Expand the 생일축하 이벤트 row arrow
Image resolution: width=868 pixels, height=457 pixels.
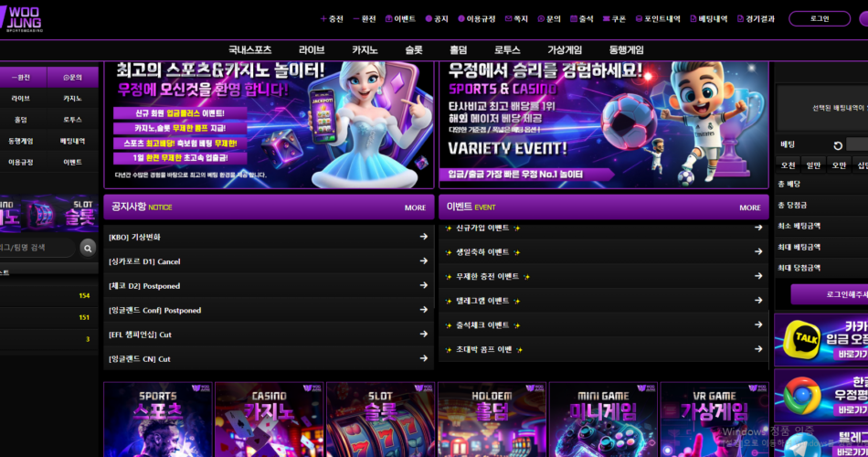tap(757, 252)
